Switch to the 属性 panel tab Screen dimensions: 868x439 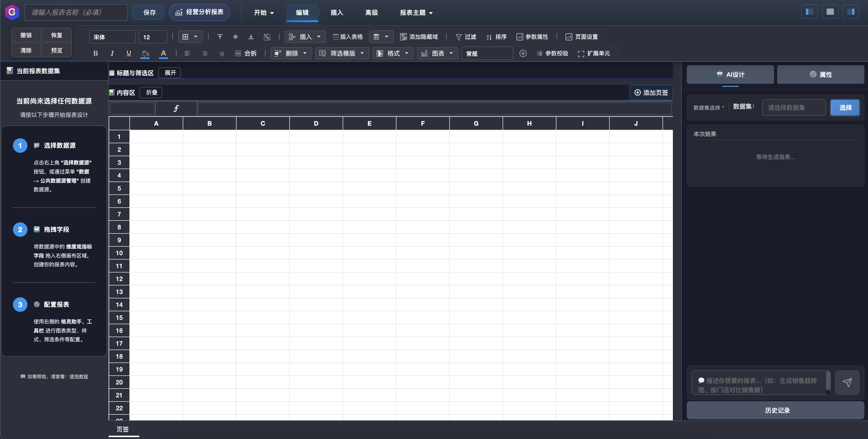pyautogui.click(x=820, y=74)
